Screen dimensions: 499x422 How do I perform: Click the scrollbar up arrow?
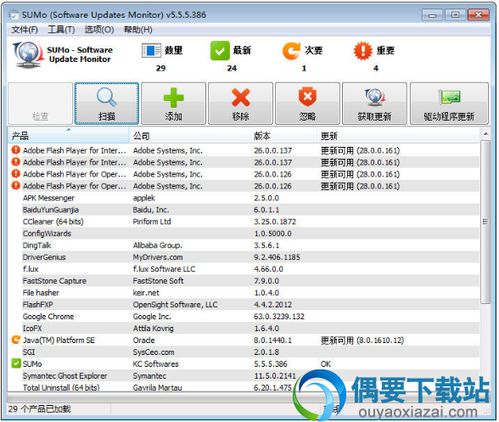(x=485, y=134)
